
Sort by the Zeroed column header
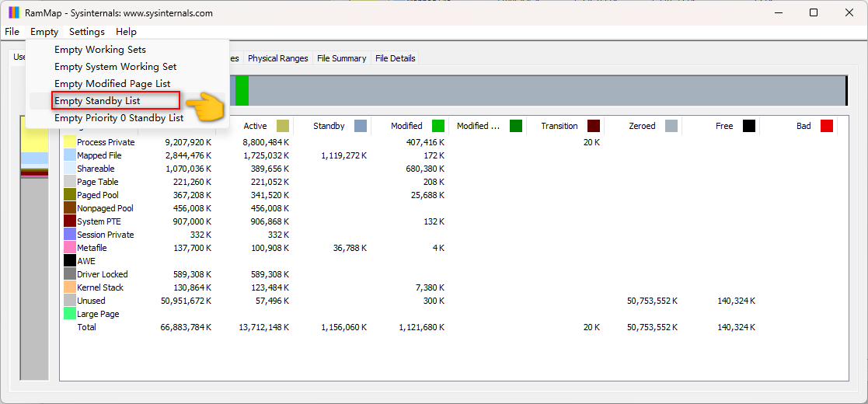point(643,126)
